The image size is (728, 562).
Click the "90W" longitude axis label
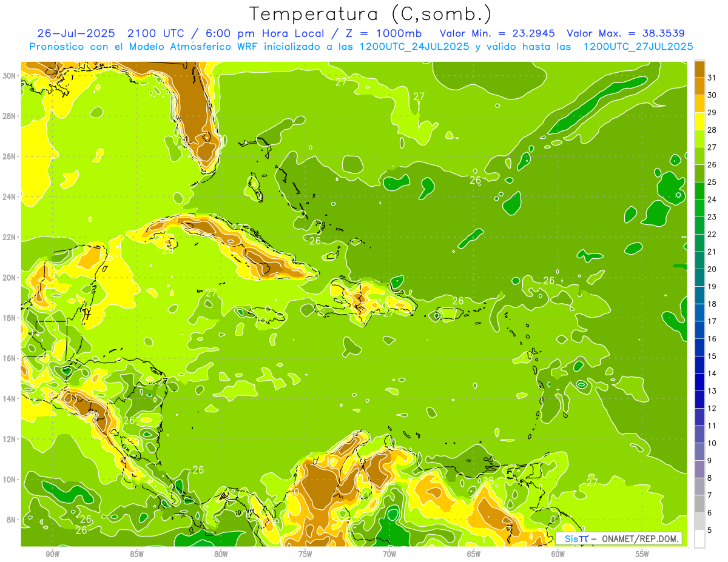(52, 554)
